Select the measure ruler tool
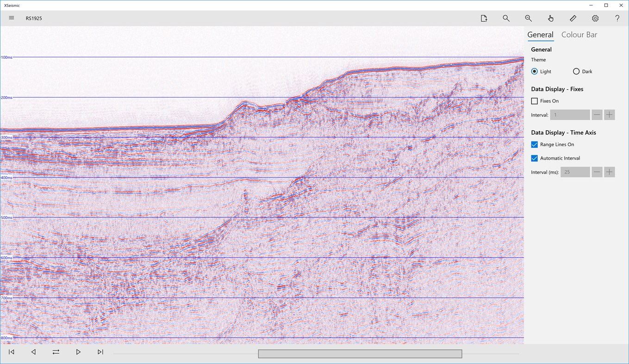The width and height of the screenshot is (629, 364). click(573, 18)
